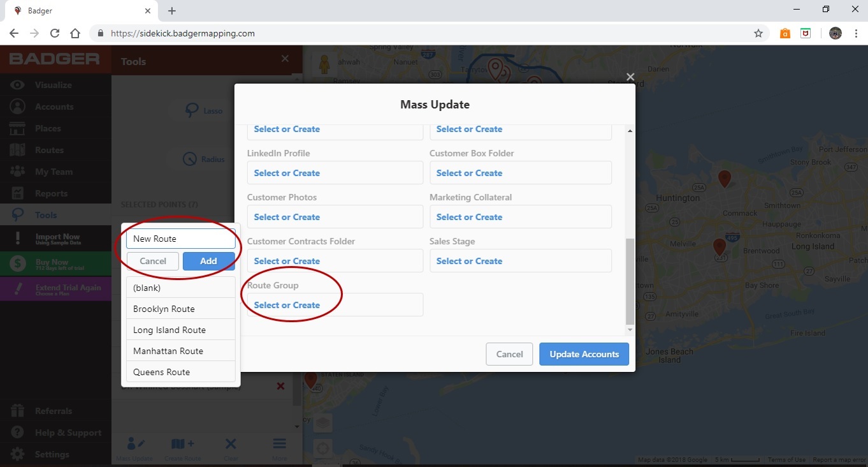Image resolution: width=868 pixels, height=467 pixels.
Task: Open the Accounts person icon
Action: 18,107
